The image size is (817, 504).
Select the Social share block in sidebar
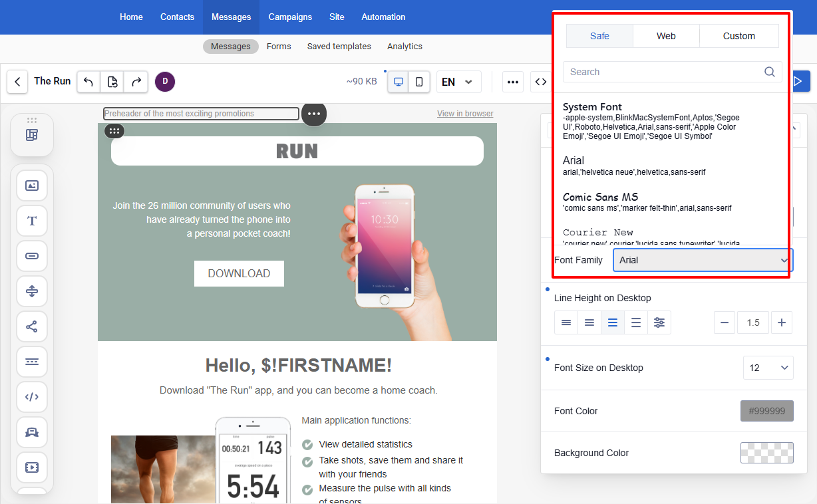point(32,326)
